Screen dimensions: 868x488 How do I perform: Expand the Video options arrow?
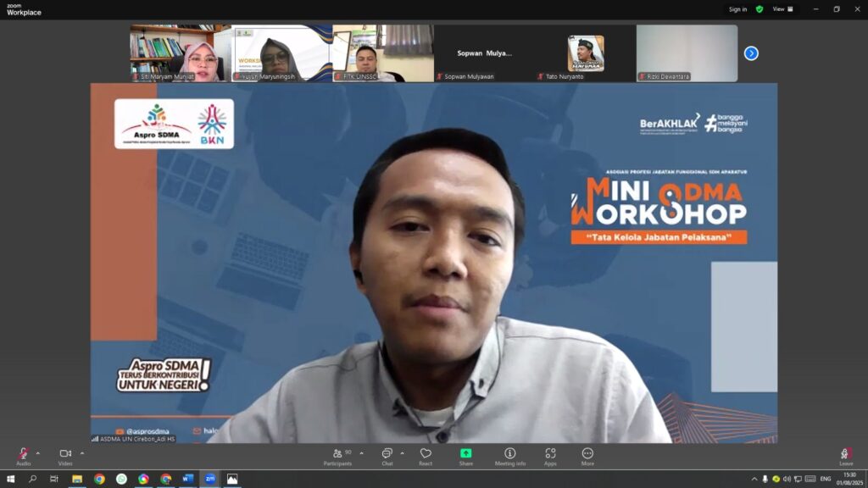click(82, 453)
